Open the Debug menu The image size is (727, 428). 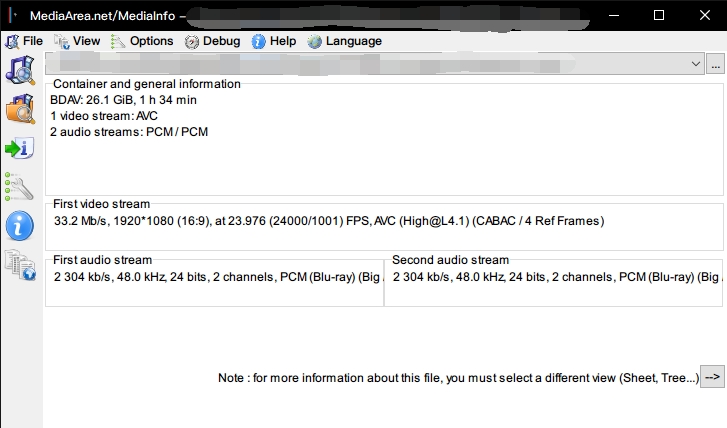click(x=212, y=41)
